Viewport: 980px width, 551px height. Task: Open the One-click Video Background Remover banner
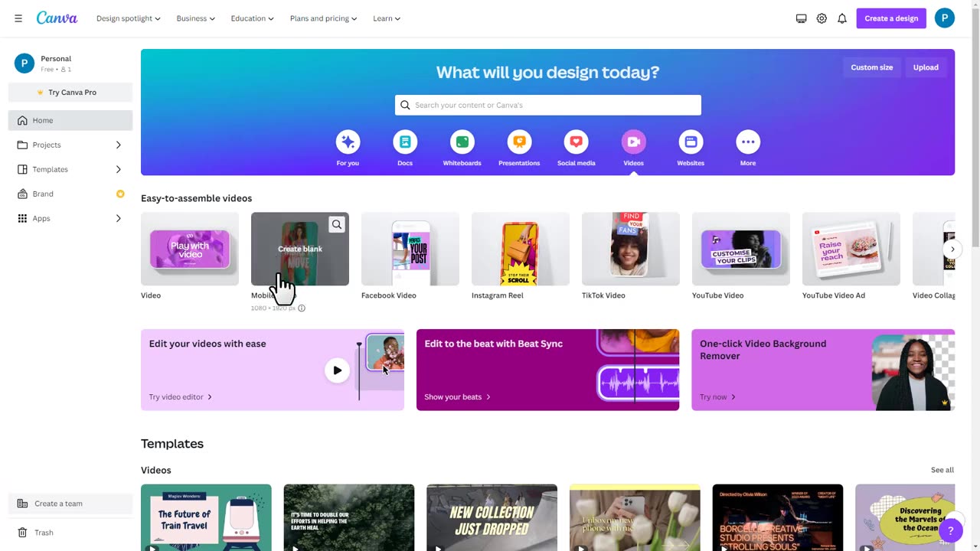point(823,370)
